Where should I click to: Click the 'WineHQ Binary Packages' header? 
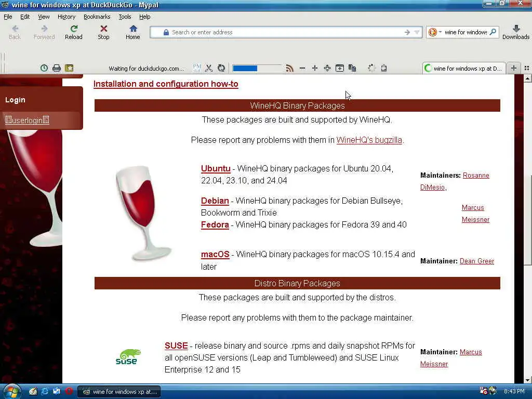pos(297,105)
